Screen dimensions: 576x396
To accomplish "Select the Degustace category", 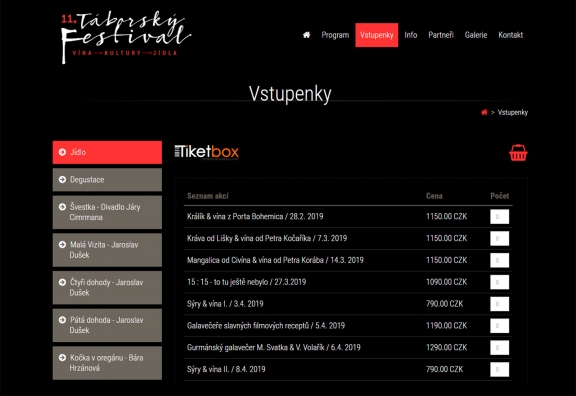I will click(107, 180).
